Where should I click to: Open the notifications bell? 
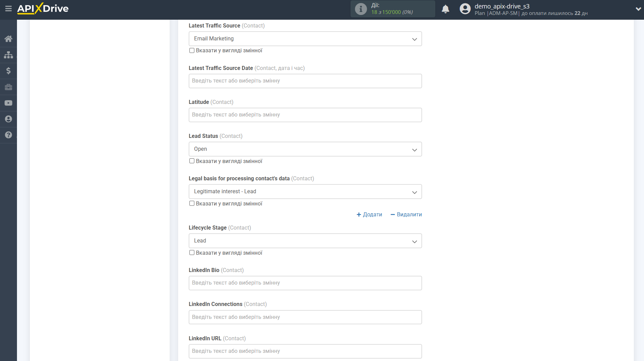coord(446,9)
